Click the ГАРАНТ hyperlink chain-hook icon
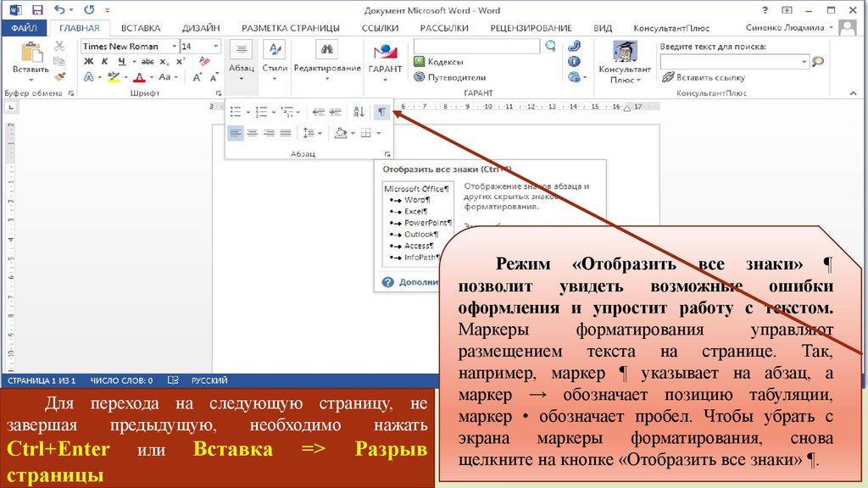 (x=574, y=46)
